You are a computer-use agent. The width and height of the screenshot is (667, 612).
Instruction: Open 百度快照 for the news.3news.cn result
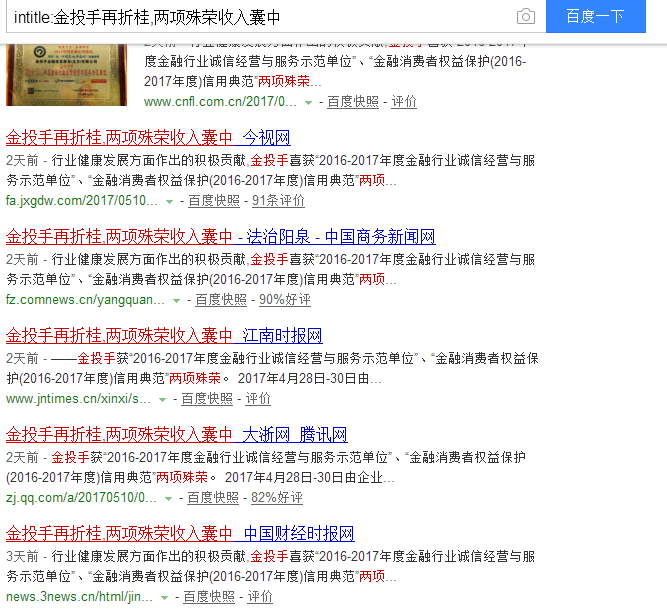pyautogui.click(x=209, y=597)
